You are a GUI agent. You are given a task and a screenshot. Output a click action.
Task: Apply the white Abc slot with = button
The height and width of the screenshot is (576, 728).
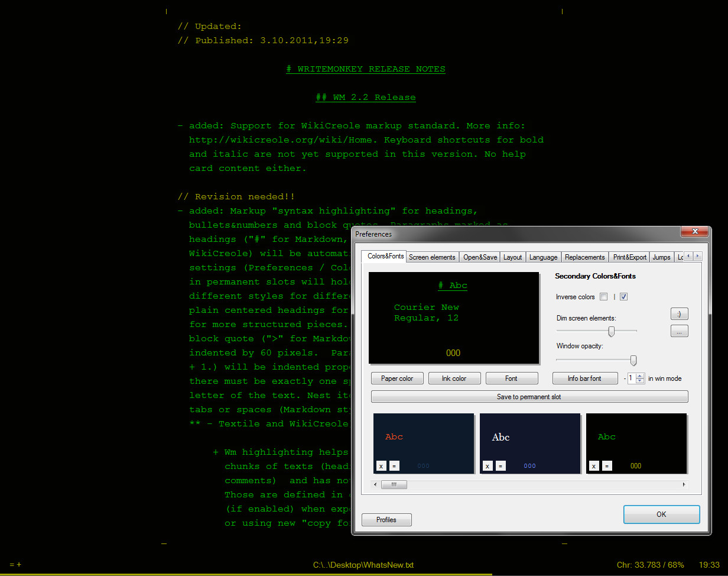(x=500, y=466)
